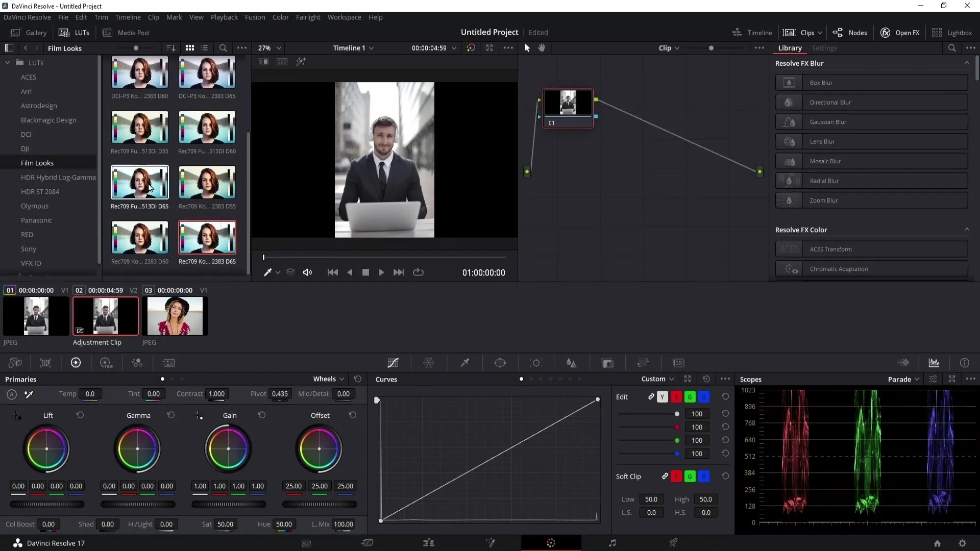
Task: Select the Gallery icon in toolbar
Action: coord(14,32)
